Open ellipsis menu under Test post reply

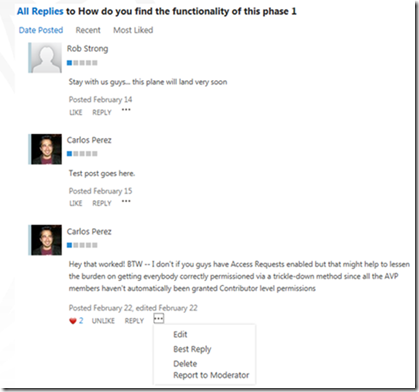126,201
